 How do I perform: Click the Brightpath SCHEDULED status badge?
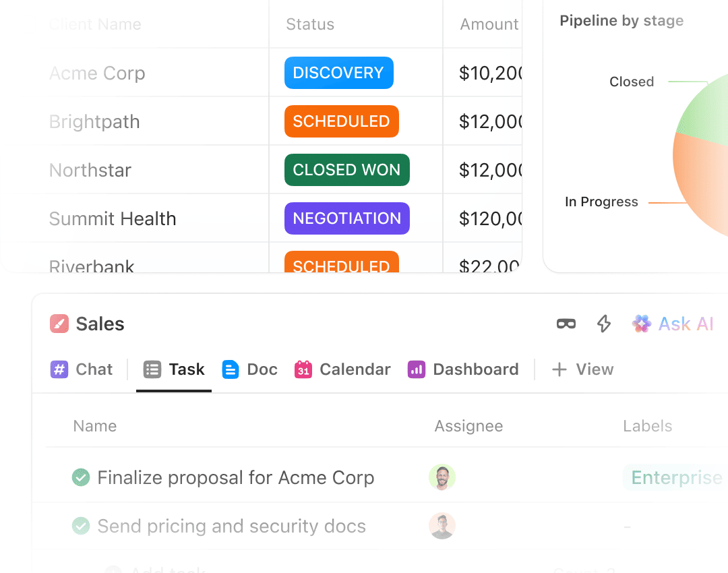coord(342,121)
